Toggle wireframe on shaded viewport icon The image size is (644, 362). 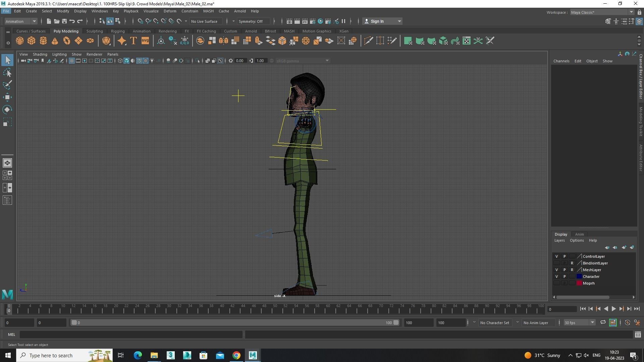[139, 61]
